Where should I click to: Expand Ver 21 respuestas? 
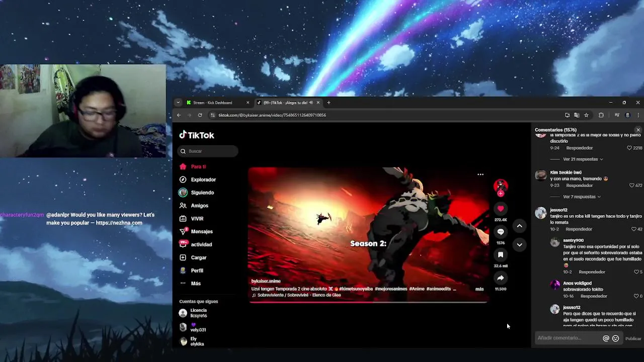click(x=583, y=159)
